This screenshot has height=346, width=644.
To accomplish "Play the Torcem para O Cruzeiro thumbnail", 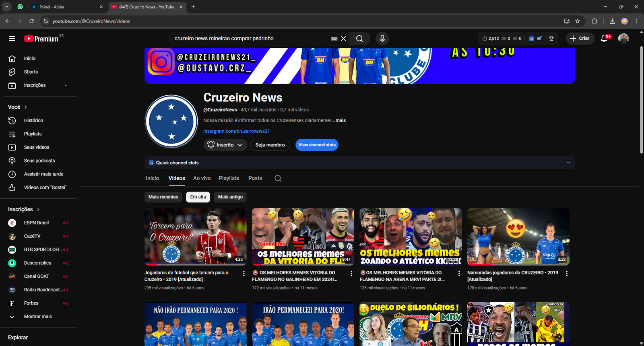I will pos(195,237).
